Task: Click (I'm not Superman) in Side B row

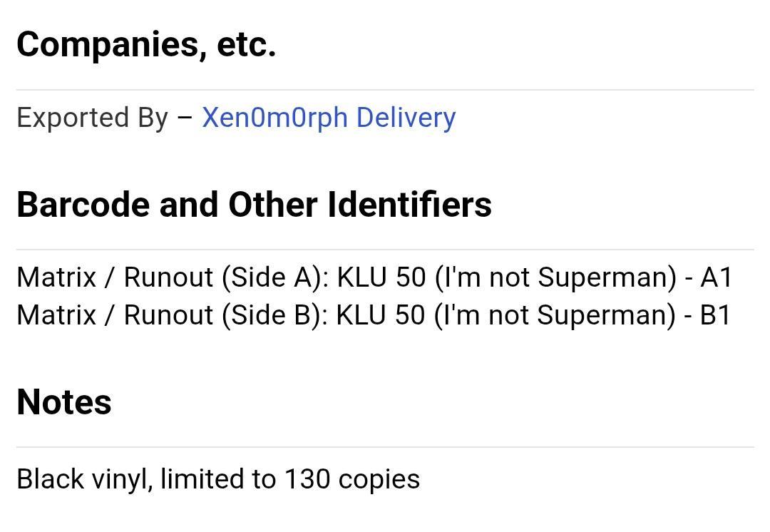Action: 555,315
